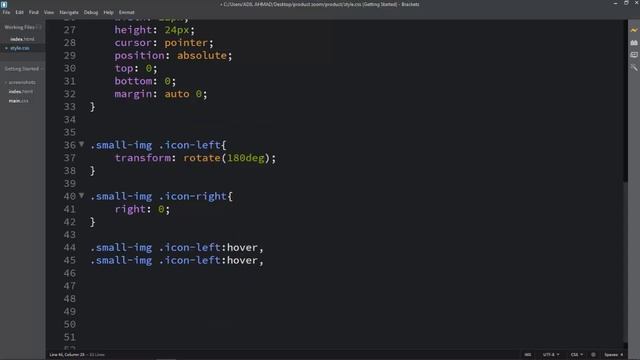Open the File menu
Screen dimensions: 640x360
(x=6, y=12)
